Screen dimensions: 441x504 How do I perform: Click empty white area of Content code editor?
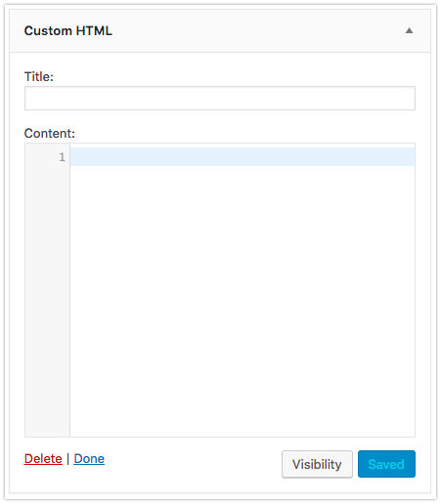pos(243,300)
